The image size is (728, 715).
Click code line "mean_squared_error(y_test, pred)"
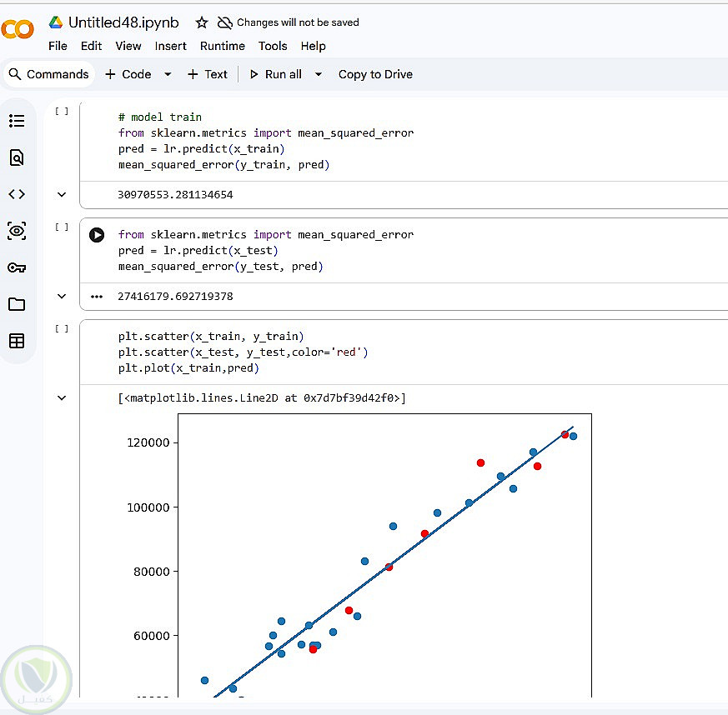tap(220, 267)
